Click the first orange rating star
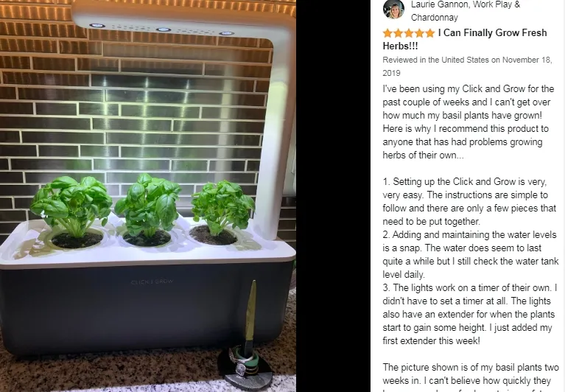Image resolution: width=565 pixels, height=392 pixels. [x=387, y=33]
